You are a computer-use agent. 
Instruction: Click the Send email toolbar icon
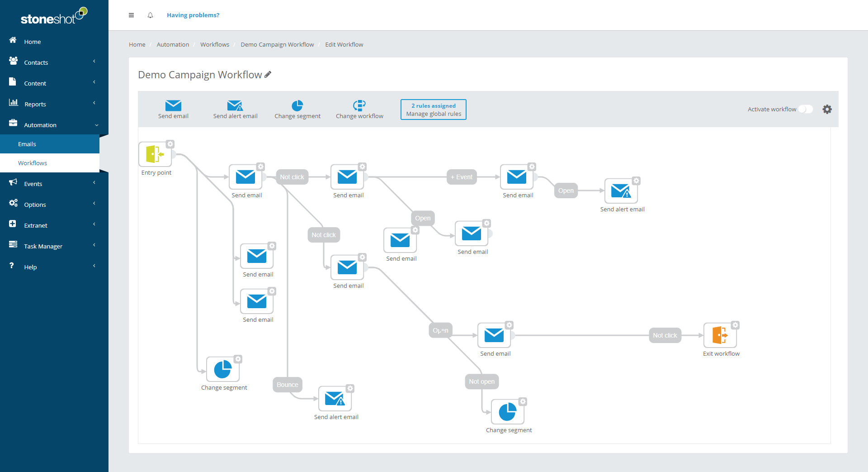pyautogui.click(x=173, y=106)
